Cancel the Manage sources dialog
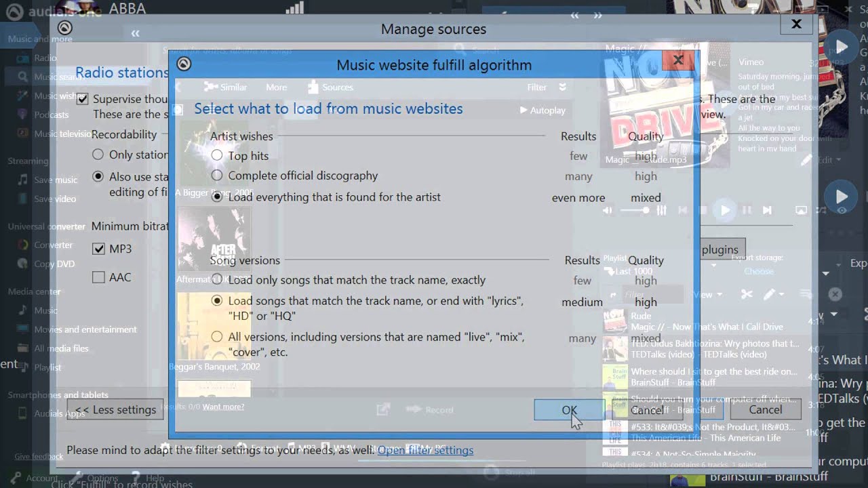868x488 pixels. 766,409
